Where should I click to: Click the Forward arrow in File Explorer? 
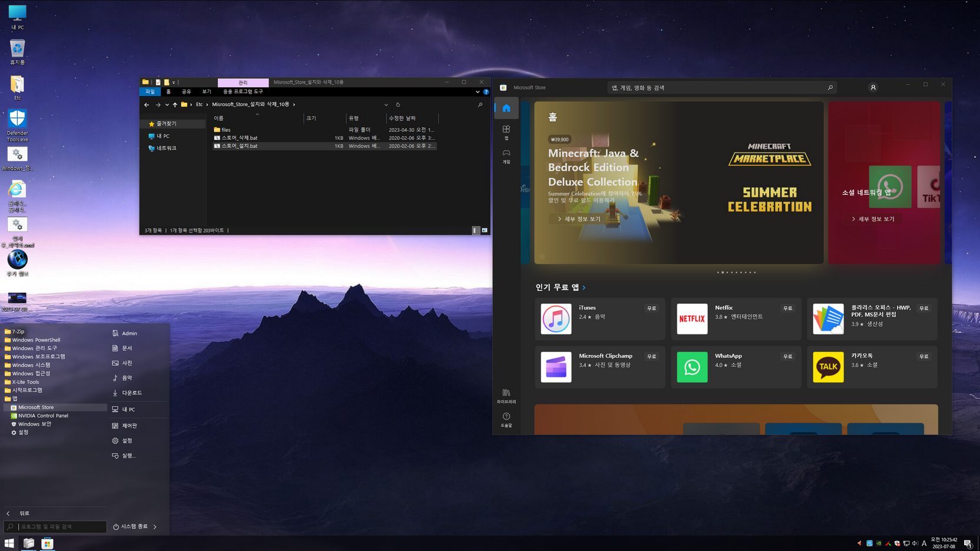point(157,105)
